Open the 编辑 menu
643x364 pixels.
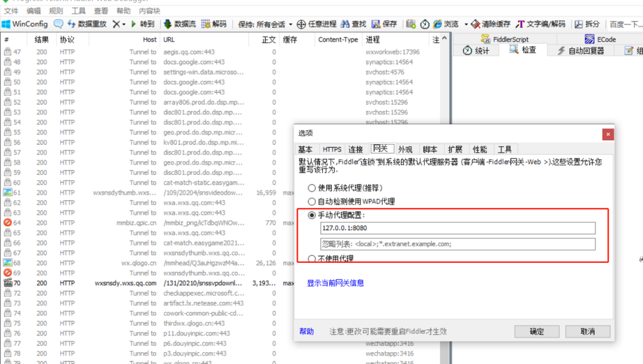point(33,11)
